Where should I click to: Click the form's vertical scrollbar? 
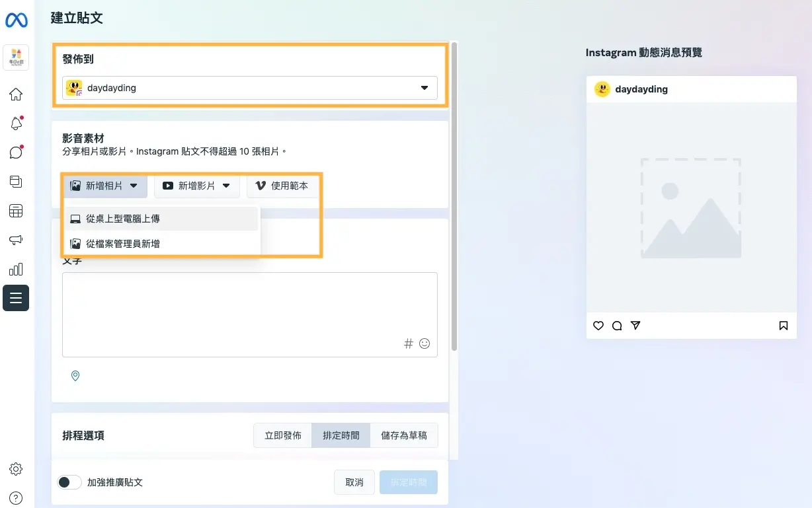[454, 198]
